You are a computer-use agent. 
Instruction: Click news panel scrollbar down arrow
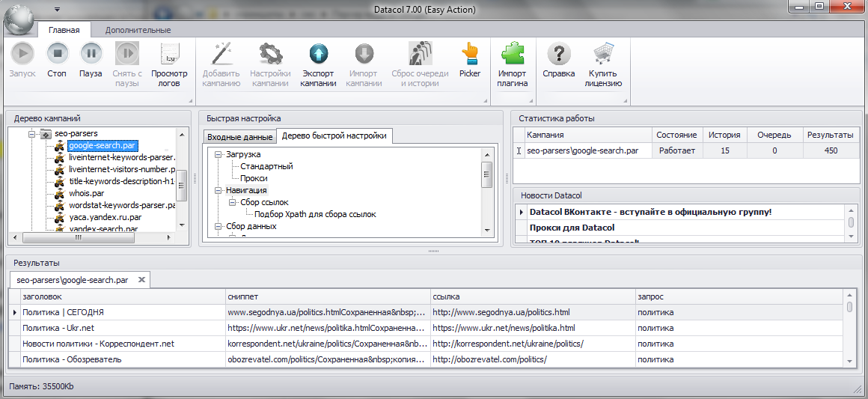851,236
